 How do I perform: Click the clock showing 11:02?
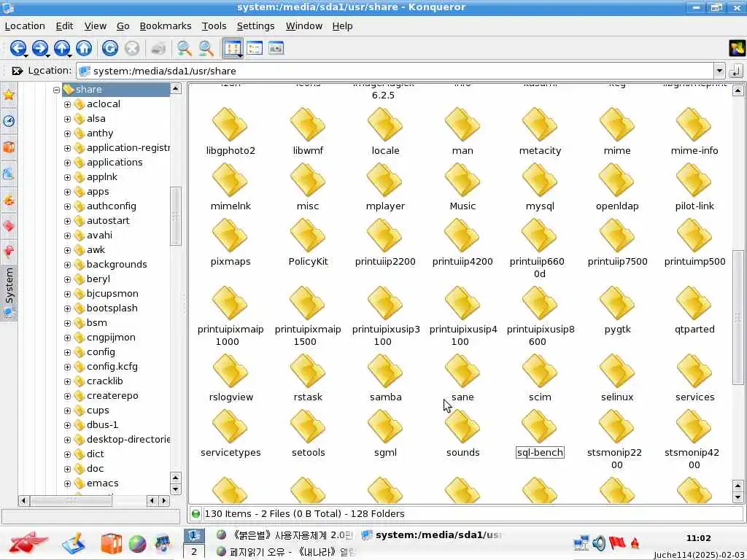(x=698, y=538)
